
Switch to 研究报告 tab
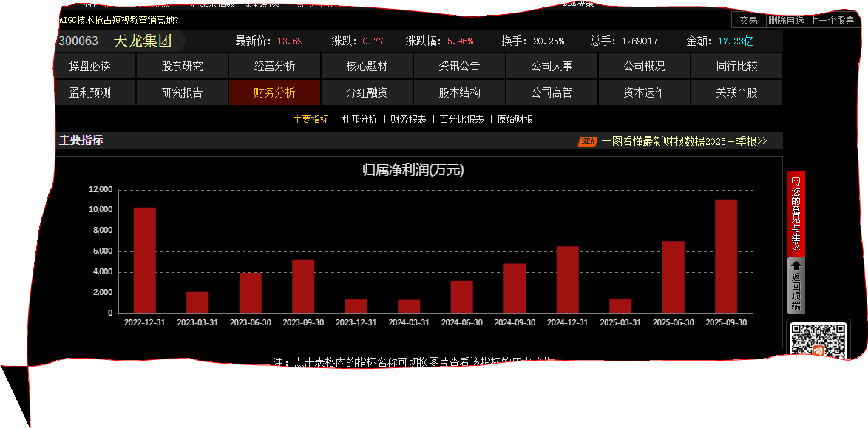coord(182,92)
